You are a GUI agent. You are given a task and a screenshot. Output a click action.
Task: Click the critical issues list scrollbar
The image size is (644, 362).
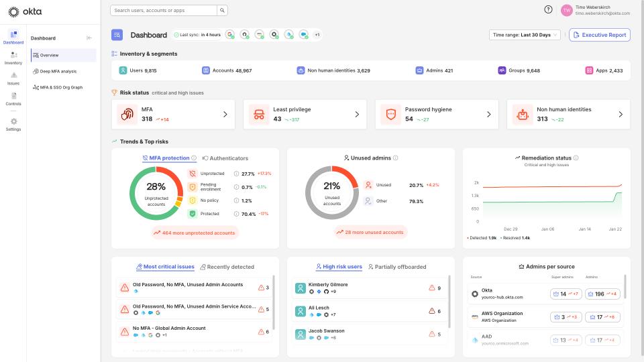pos(274,302)
